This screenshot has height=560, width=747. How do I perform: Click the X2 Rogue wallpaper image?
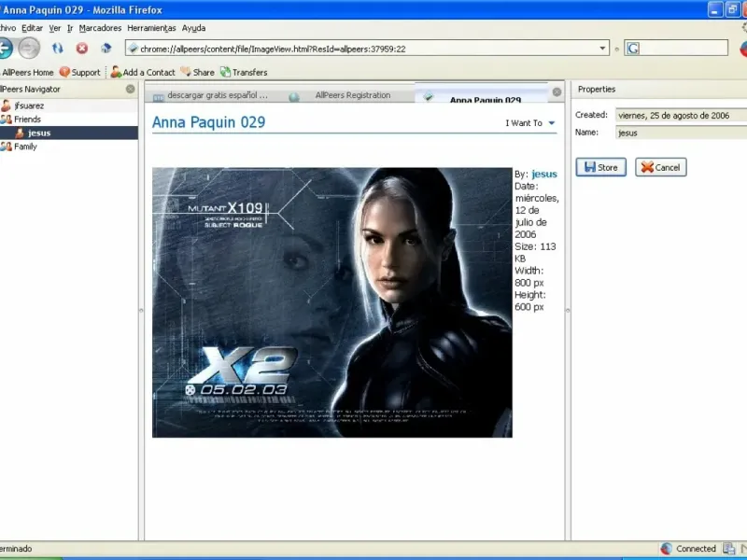[332, 302]
